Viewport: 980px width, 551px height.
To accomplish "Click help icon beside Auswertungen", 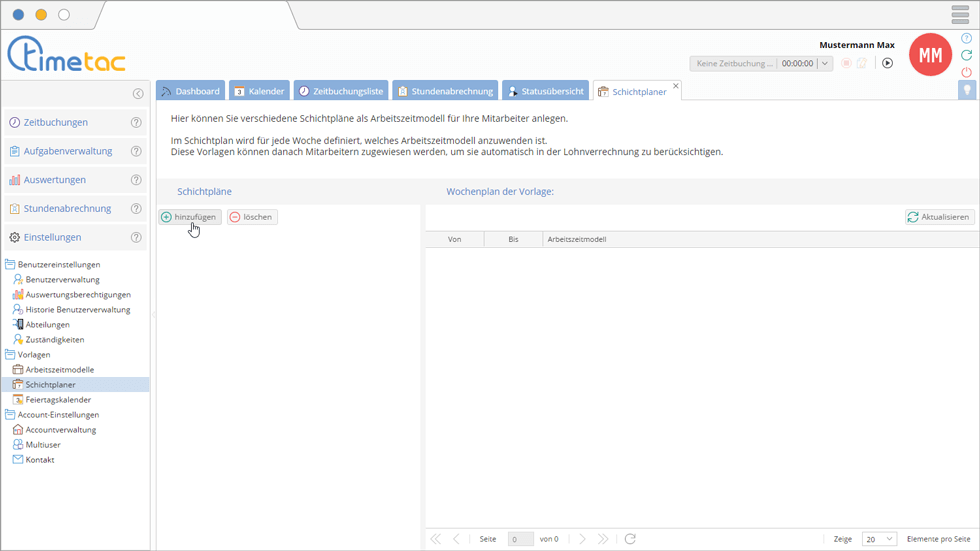I will tap(136, 180).
